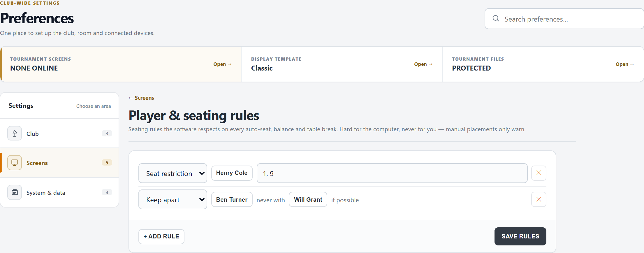Open the Keep apart rule type dropdown
Viewport: 644px width, 253px height.
pyautogui.click(x=173, y=199)
